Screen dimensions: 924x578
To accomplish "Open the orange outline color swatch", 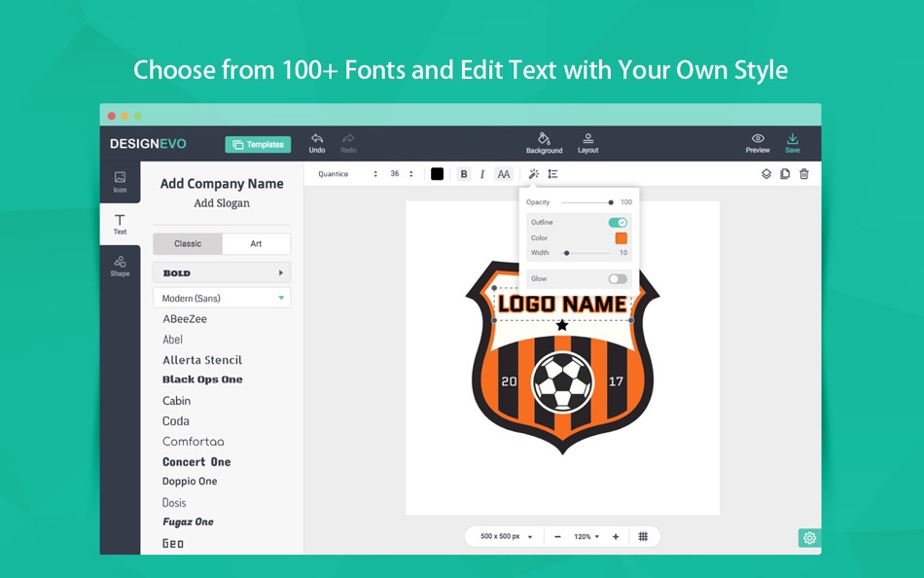I will point(622,237).
